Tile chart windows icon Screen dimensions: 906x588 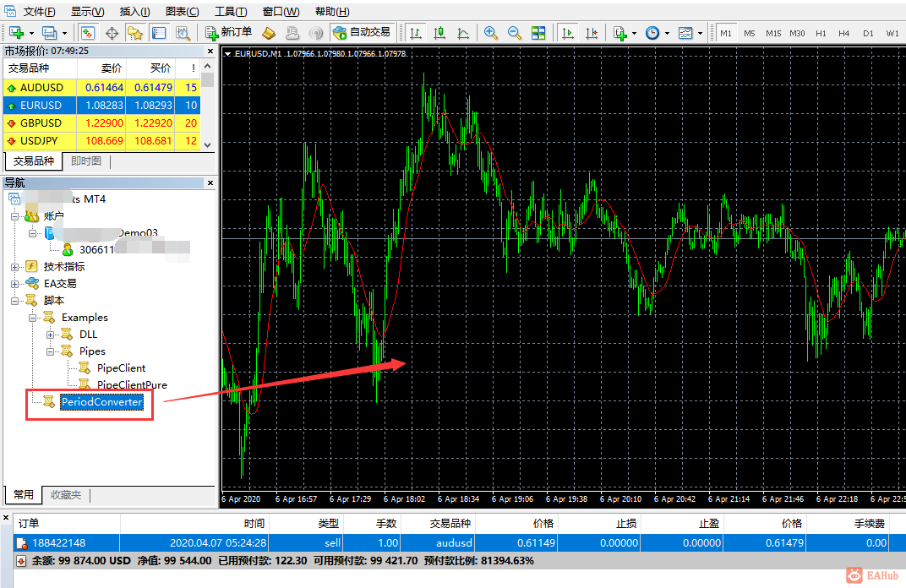(x=538, y=33)
